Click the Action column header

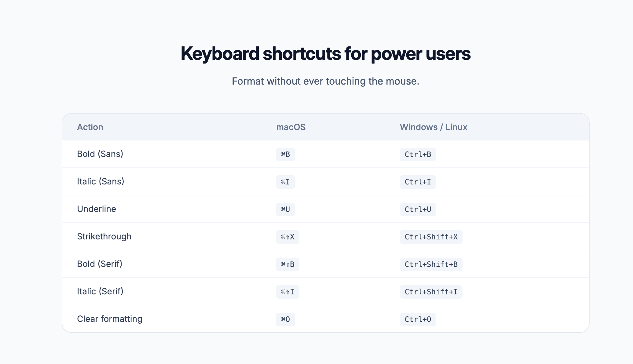click(90, 127)
